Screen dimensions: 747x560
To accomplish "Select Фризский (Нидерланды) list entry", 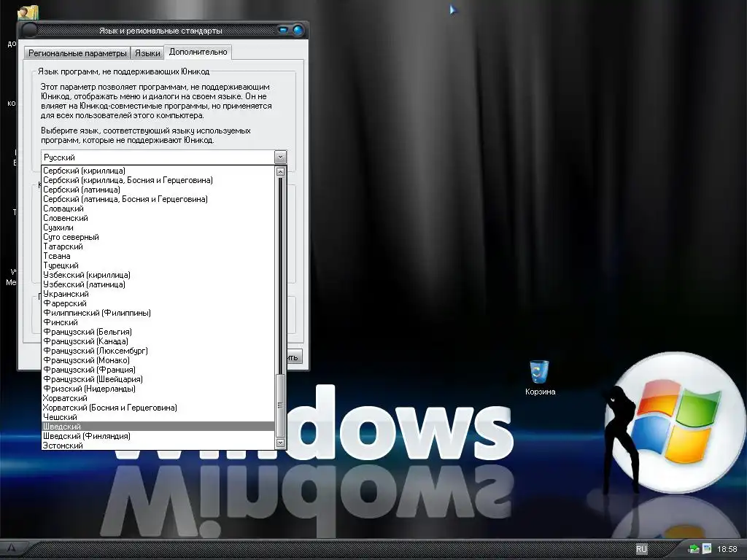I will 158,389.
